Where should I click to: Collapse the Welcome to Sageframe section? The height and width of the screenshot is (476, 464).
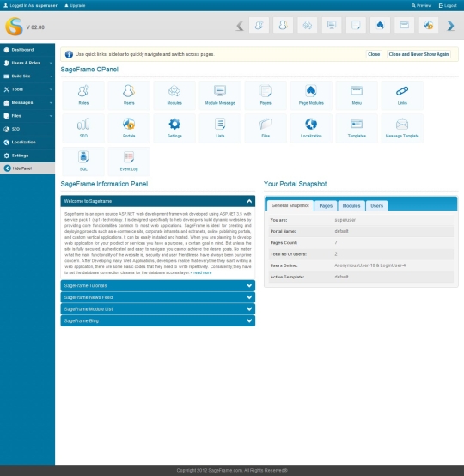pos(158,201)
